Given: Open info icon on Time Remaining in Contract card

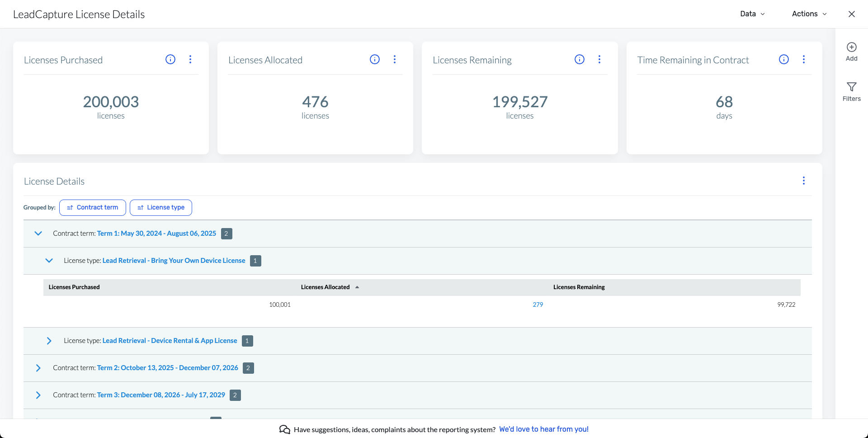Looking at the screenshot, I should click(x=784, y=59).
